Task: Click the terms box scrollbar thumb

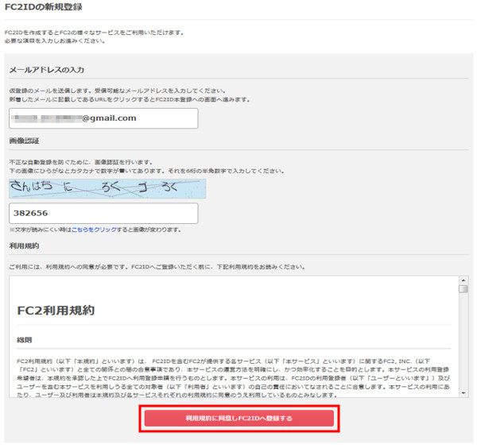Action: tap(463, 289)
